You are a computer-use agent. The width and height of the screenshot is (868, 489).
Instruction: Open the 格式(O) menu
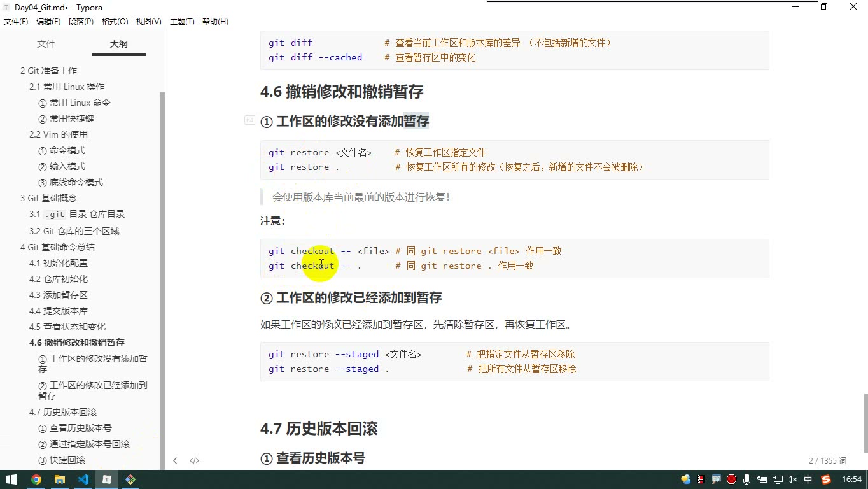(115, 22)
